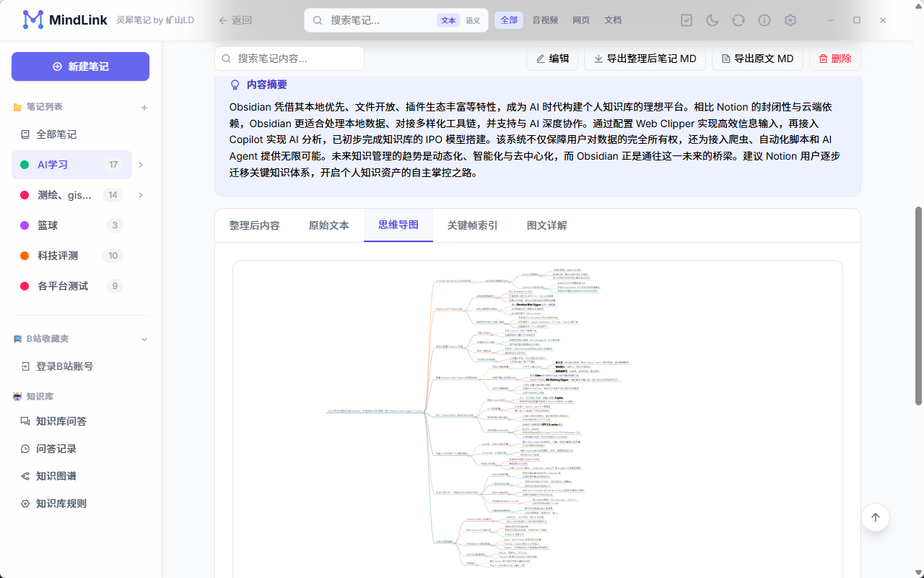Click the 知识库 section icon
This screenshot has height=578, width=924.
pyautogui.click(x=17, y=397)
